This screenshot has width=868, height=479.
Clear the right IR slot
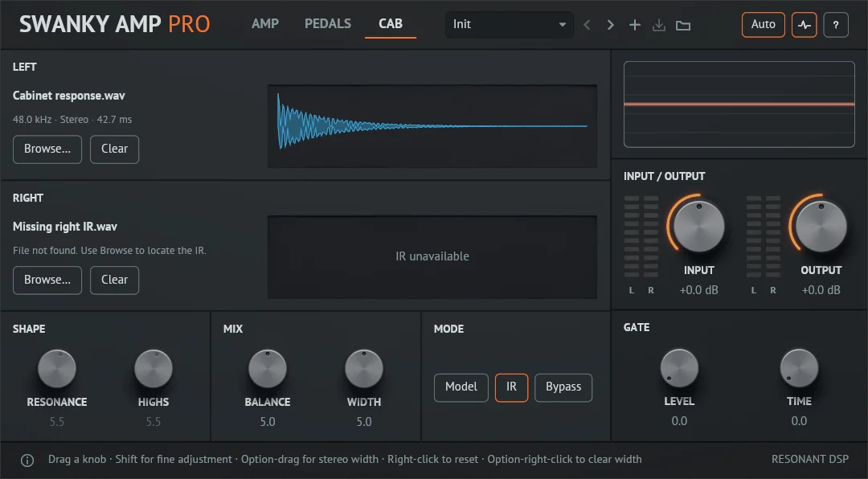[115, 280]
